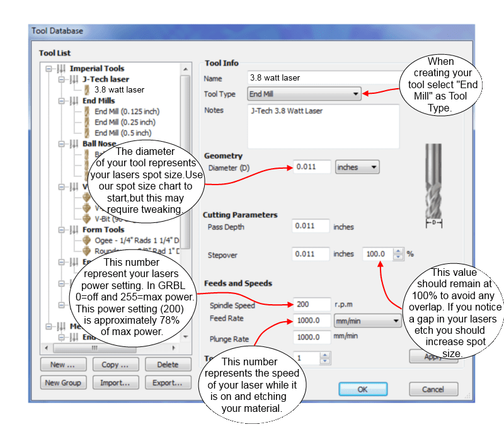Collapse the End Mills tree group
This screenshot has width=504, height=427.
62,101
